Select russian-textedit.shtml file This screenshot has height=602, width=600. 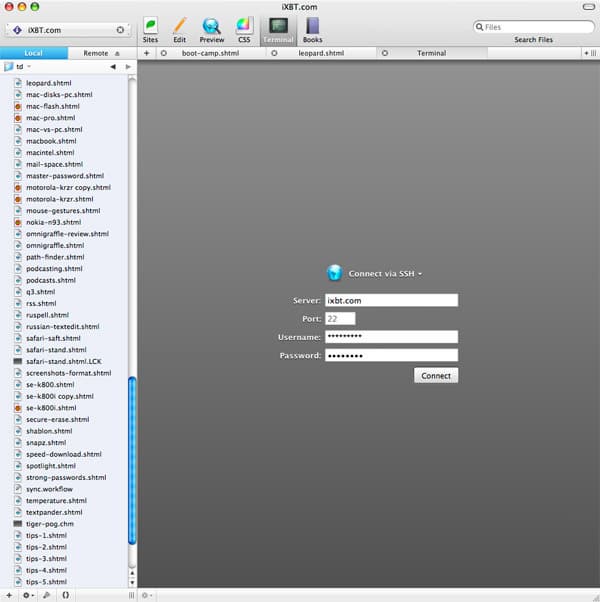(x=63, y=327)
